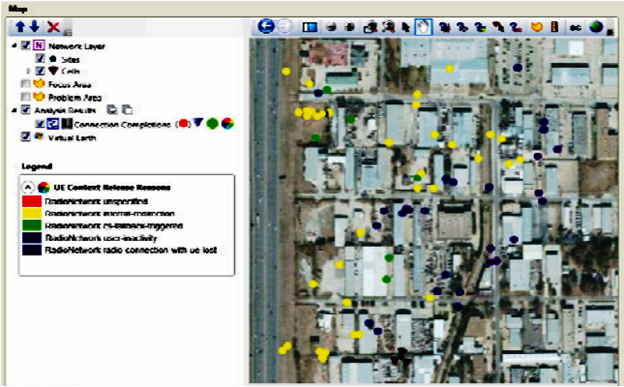
Task: Select the Map panel title
Action: coord(18,8)
